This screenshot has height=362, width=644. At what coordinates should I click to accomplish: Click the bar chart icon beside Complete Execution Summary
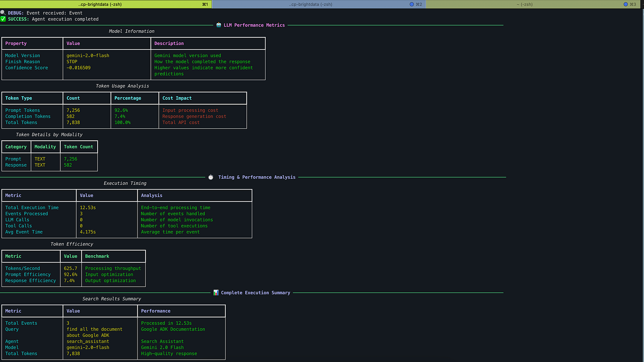(x=216, y=292)
